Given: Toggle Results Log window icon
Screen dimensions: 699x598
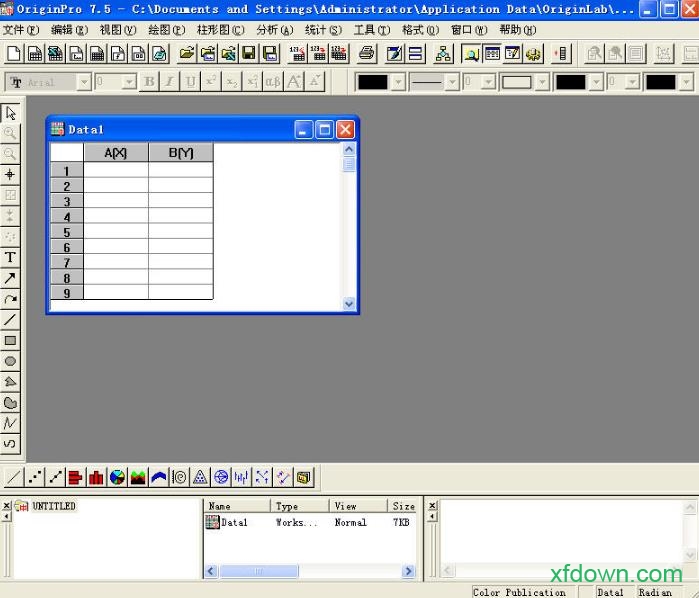Looking at the screenshot, I should tap(492, 54).
